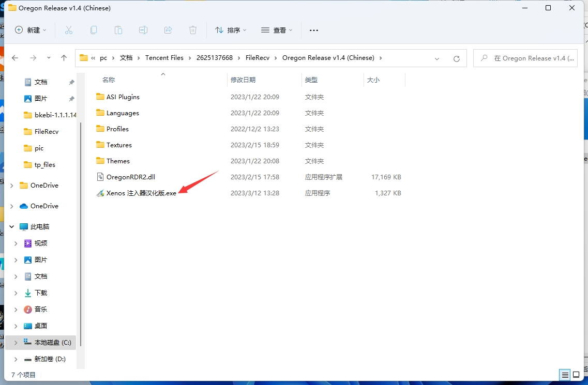
Task: Refresh the current folder view
Action: click(456, 58)
